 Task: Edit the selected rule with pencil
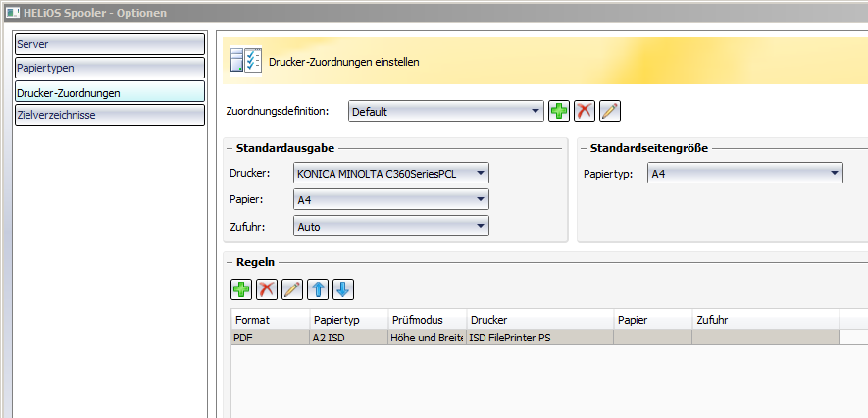291,289
